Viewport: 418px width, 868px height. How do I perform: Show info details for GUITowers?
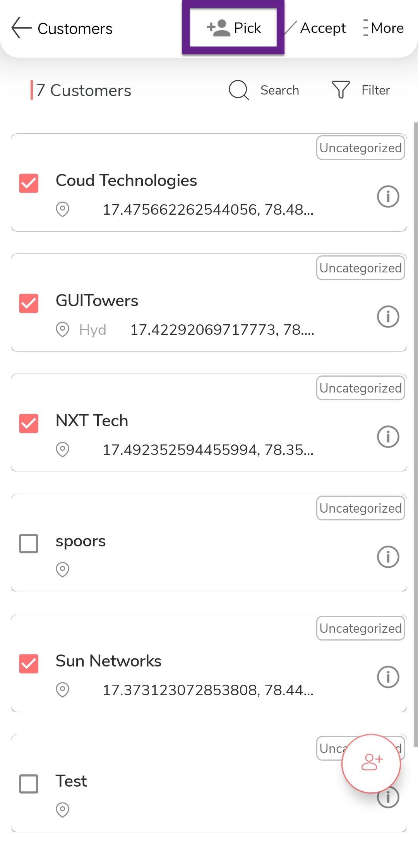[x=388, y=317]
